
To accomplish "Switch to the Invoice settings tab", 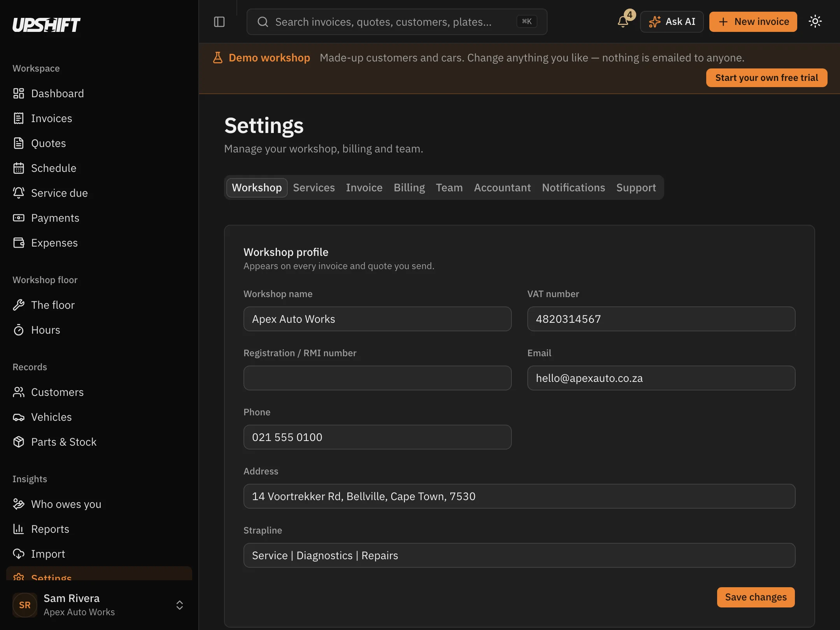I will tap(364, 187).
